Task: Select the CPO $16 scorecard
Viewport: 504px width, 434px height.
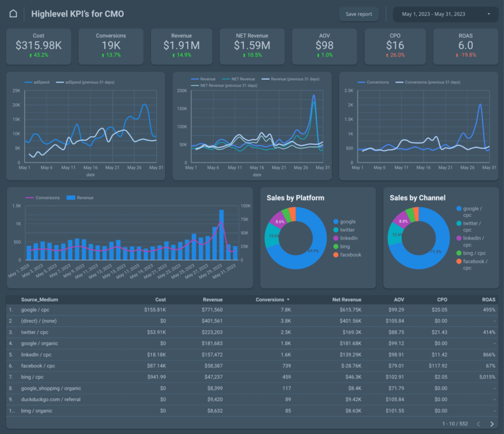Action: pyautogui.click(x=395, y=46)
